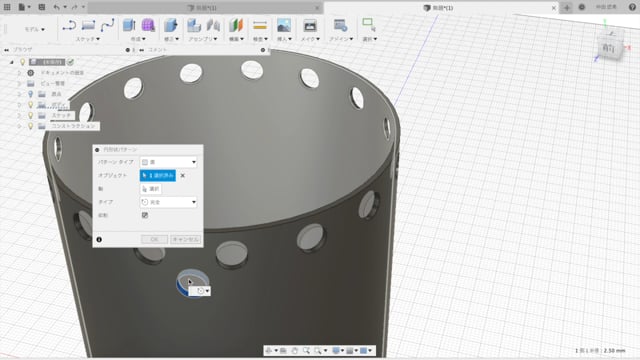Select the active right document tab
640x360 pixels.
pyautogui.click(x=441, y=8)
